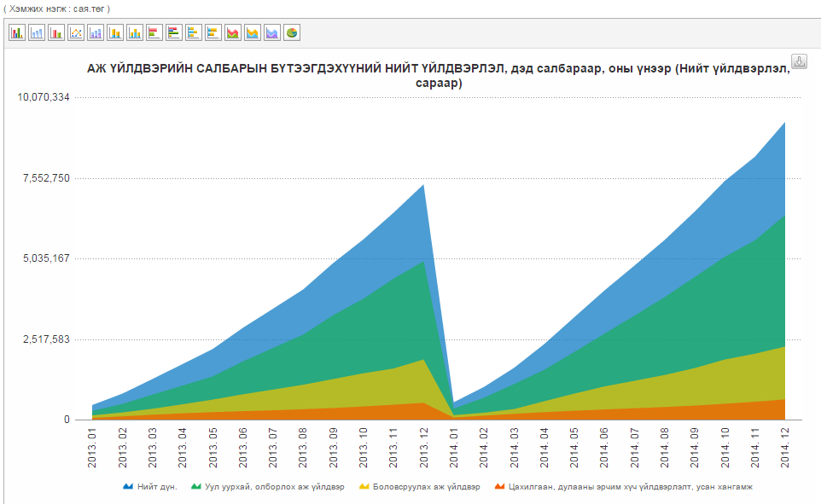Toggle Уул уурхай, олборлох аж үйлдвэр series
Viewport: 821px width, 504px height.
268,487
